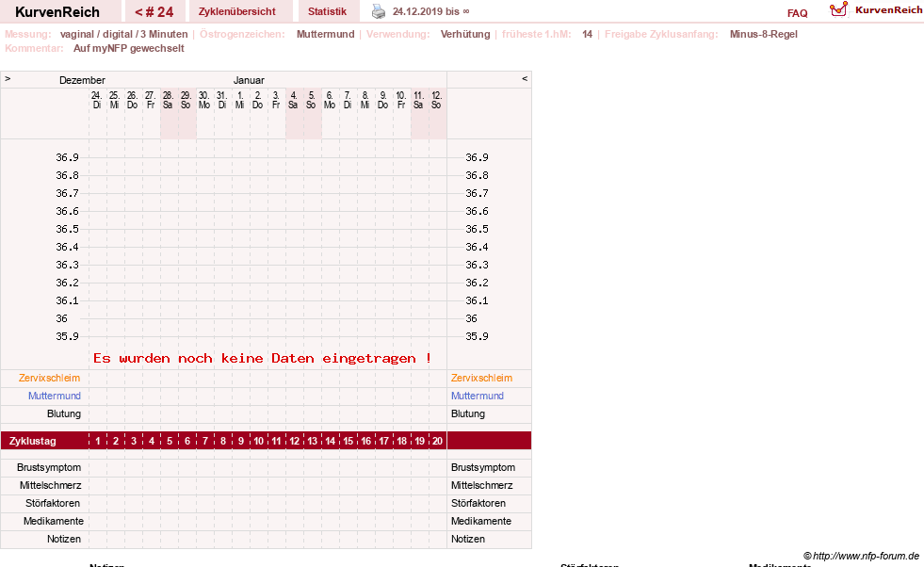924x567 pixels.
Task: Click the Dezember month label
Action: pos(82,80)
